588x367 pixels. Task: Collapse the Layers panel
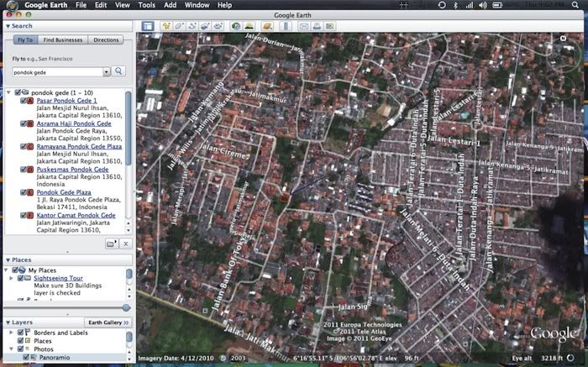point(8,322)
